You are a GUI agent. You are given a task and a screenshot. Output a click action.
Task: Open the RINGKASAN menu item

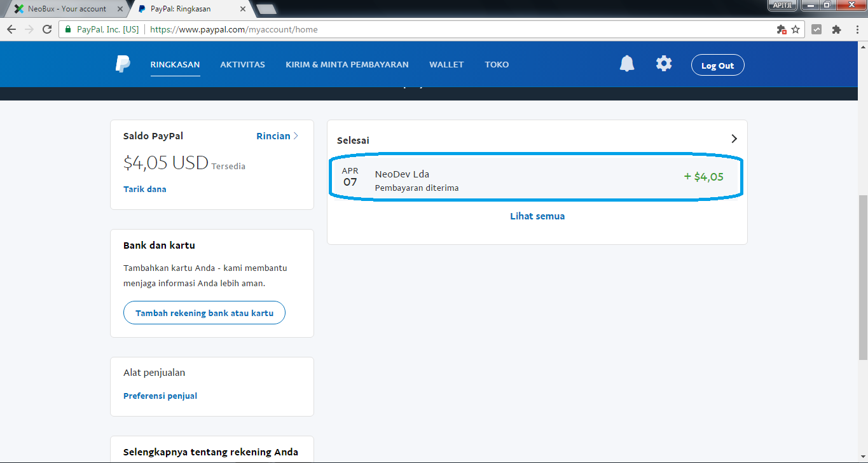coord(175,64)
